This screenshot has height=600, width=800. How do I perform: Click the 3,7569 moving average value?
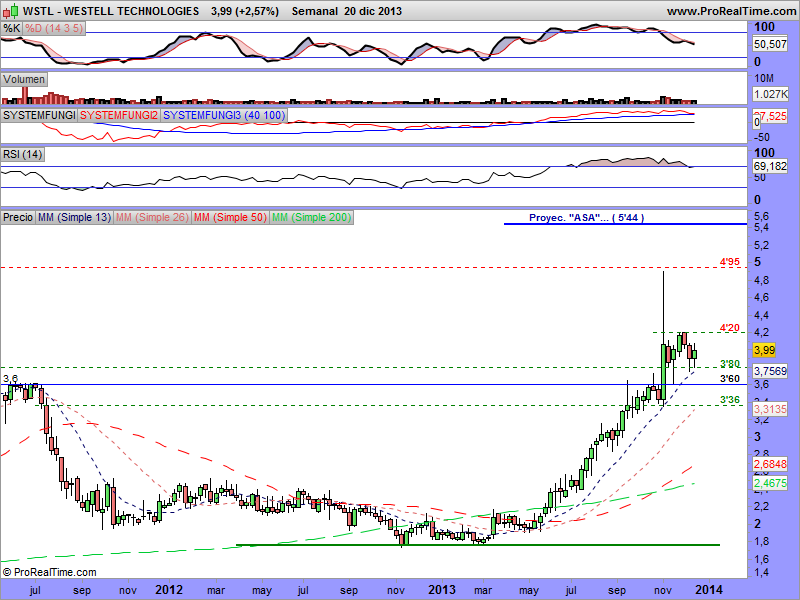tap(770, 371)
